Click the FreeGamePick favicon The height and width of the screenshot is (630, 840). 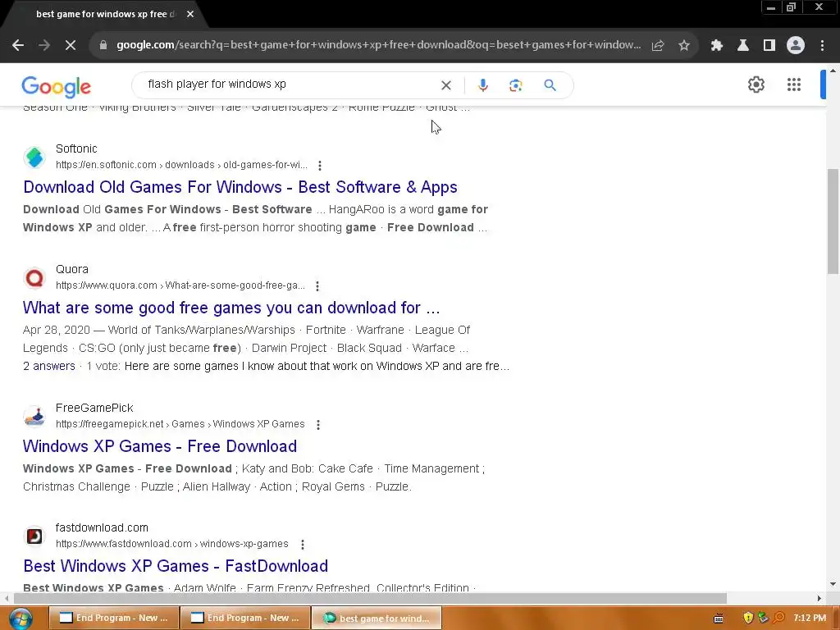[x=34, y=416]
